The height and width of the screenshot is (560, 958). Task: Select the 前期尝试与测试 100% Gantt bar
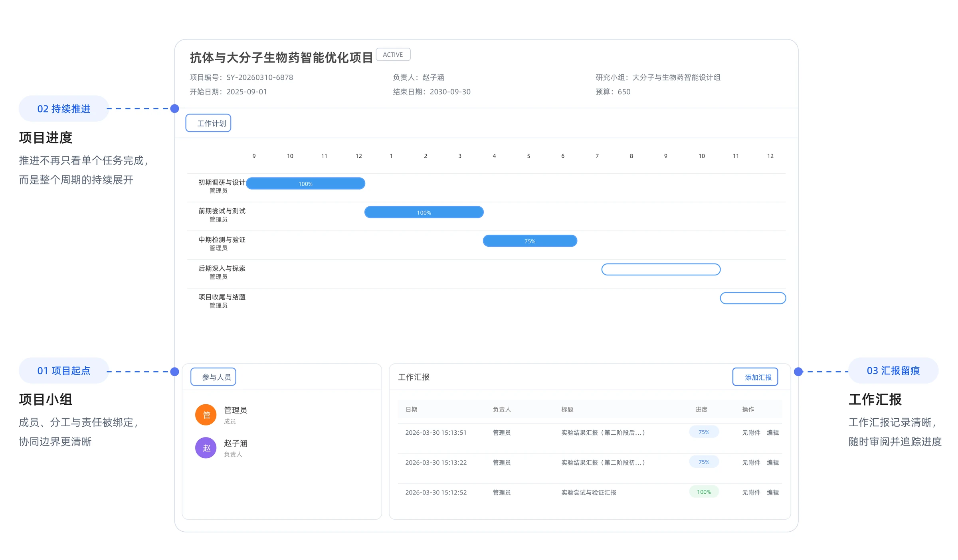click(424, 212)
